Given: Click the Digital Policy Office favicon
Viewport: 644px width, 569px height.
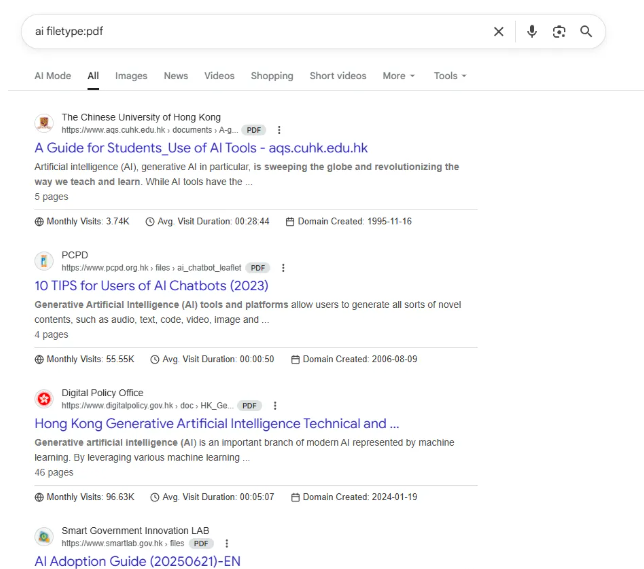Looking at the screenshot, I should [44, 399].
